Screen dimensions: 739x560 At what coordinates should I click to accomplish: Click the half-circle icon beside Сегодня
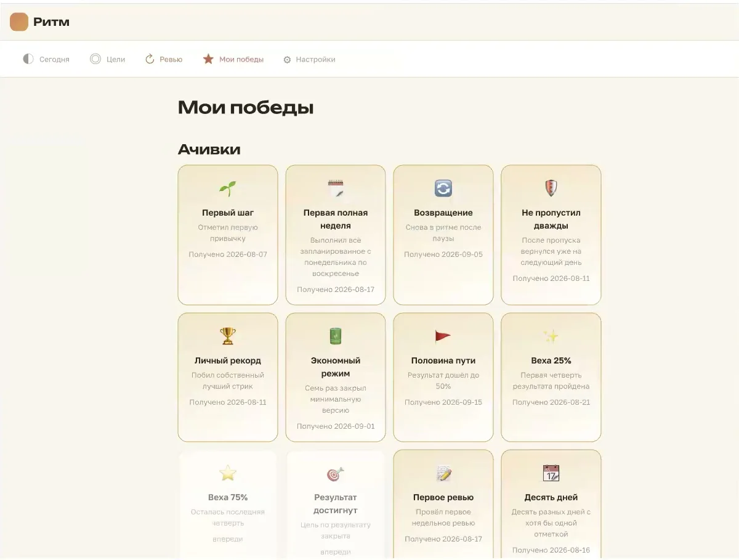pos(28,59)
